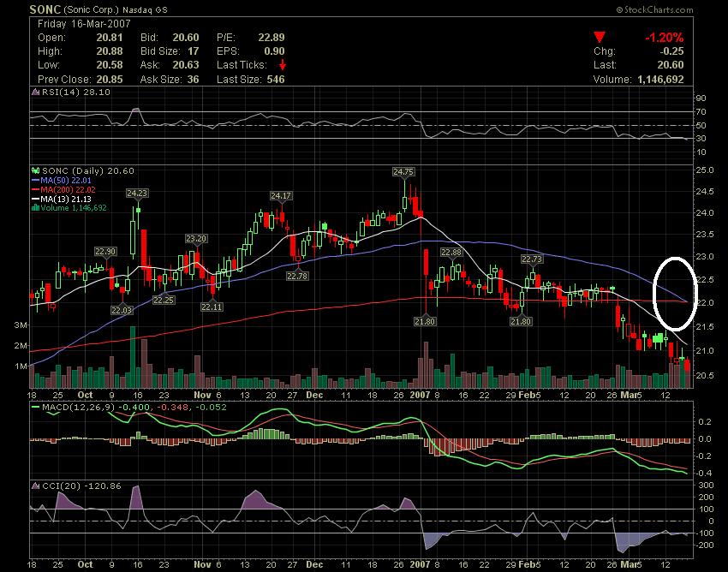
Task: Click the Nasdaq GS exchange label
Action: click(145, 9)
